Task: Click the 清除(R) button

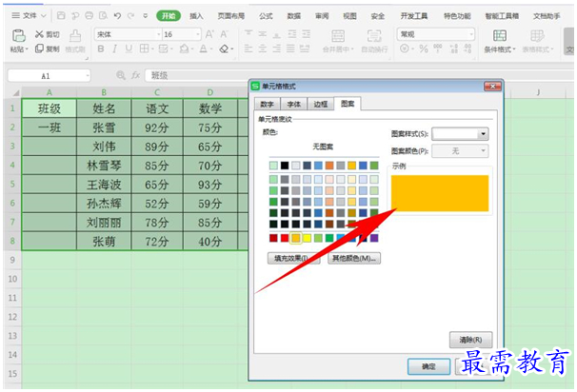Action: coord(470,340)
